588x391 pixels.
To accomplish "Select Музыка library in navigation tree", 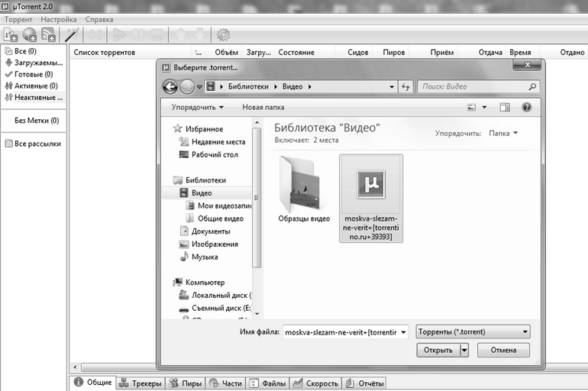I will tap(199, 257).
